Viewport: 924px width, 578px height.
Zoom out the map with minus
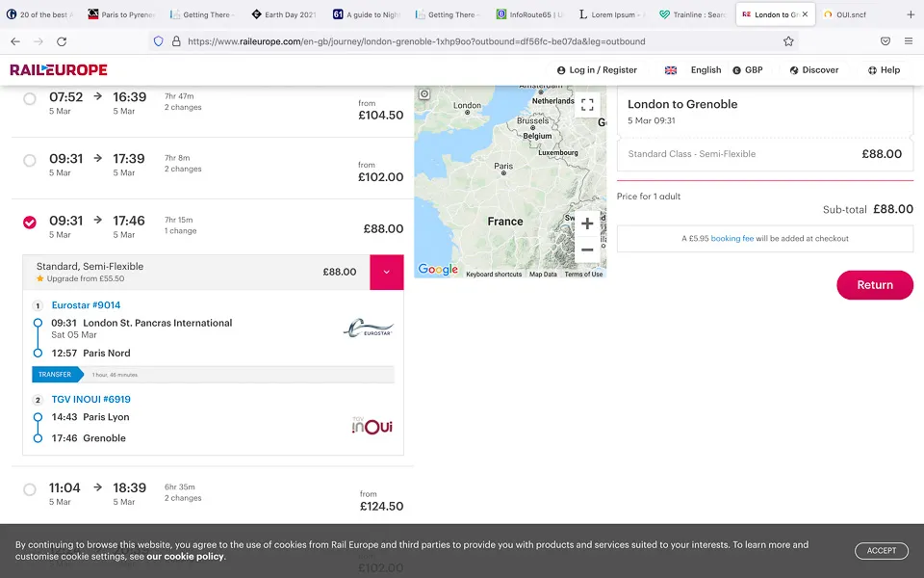(x=587, y=250)
